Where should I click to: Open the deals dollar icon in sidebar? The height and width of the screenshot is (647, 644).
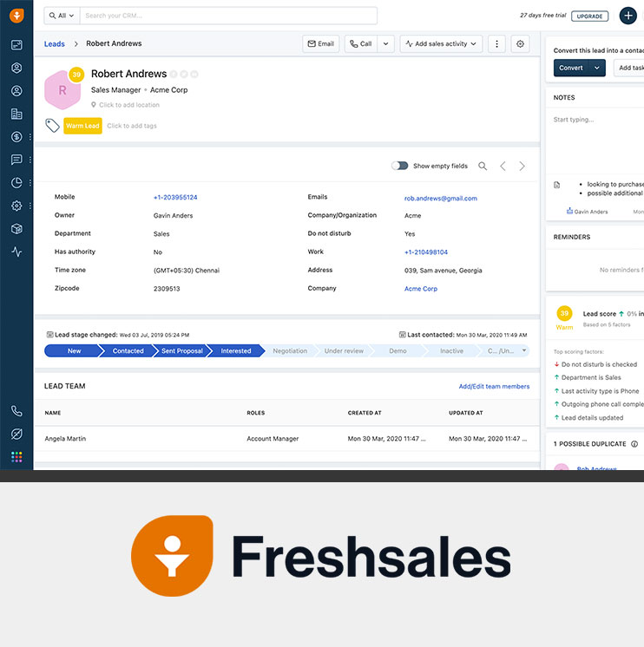16,137
